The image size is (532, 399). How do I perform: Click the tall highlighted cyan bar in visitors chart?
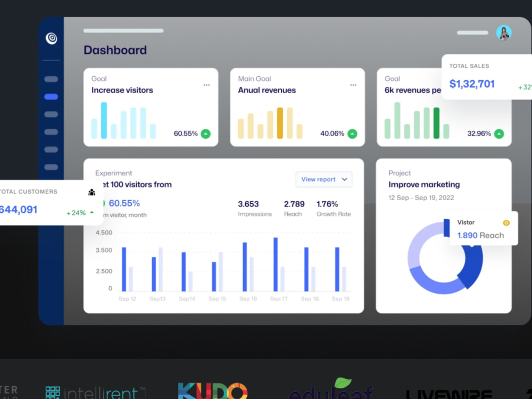(104, 120)
